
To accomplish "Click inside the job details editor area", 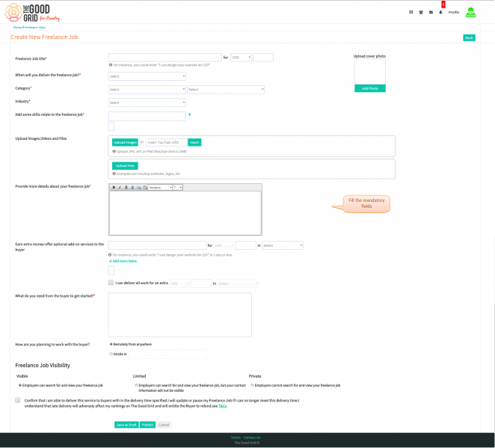I will tap(185, 213).
